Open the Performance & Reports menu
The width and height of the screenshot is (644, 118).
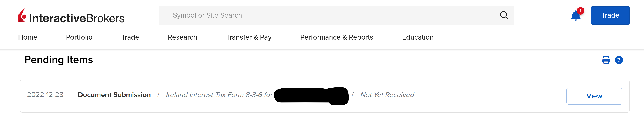click(337, 37)
